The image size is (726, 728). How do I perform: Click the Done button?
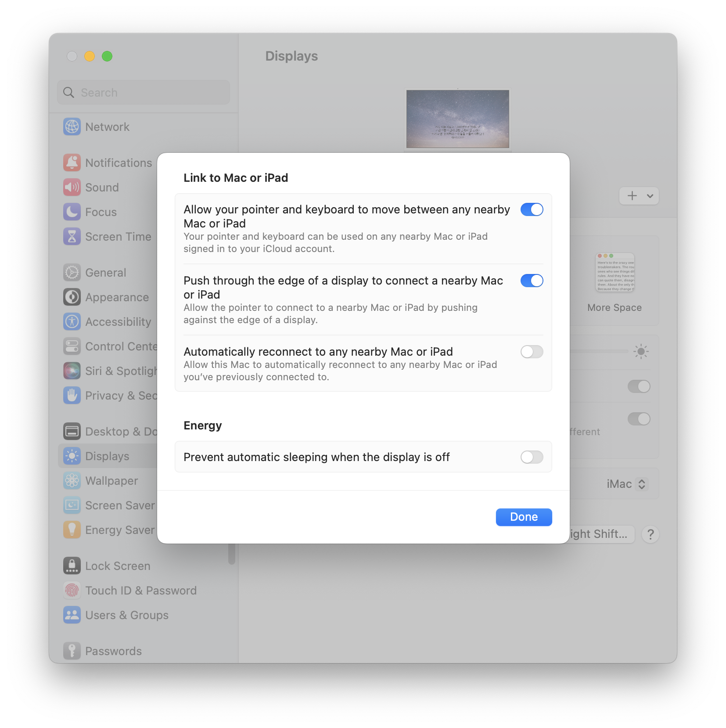(x=524, y=517)
